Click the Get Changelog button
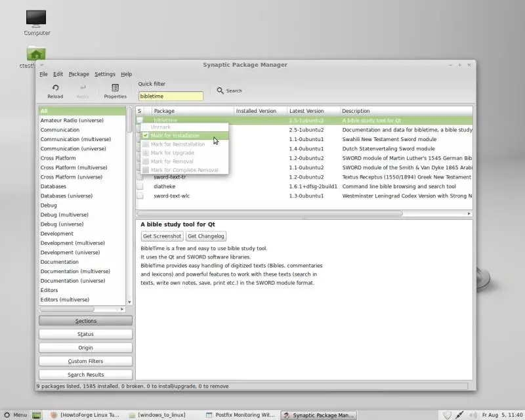This screenshot has height=420, width=525. 206,236
